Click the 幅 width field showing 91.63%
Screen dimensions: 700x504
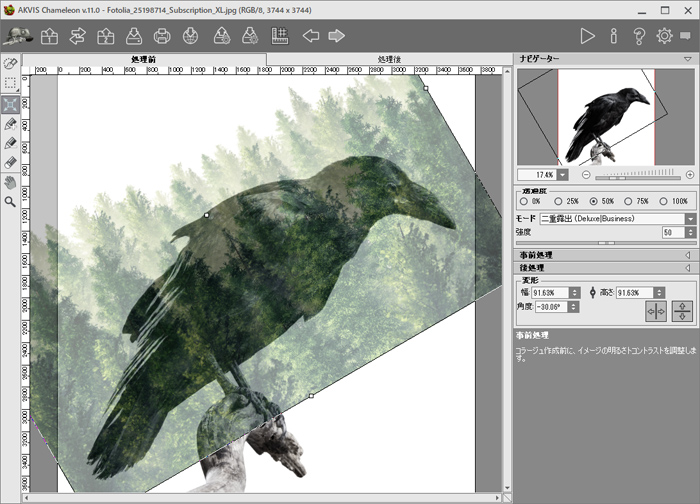(x=550, y=293)
